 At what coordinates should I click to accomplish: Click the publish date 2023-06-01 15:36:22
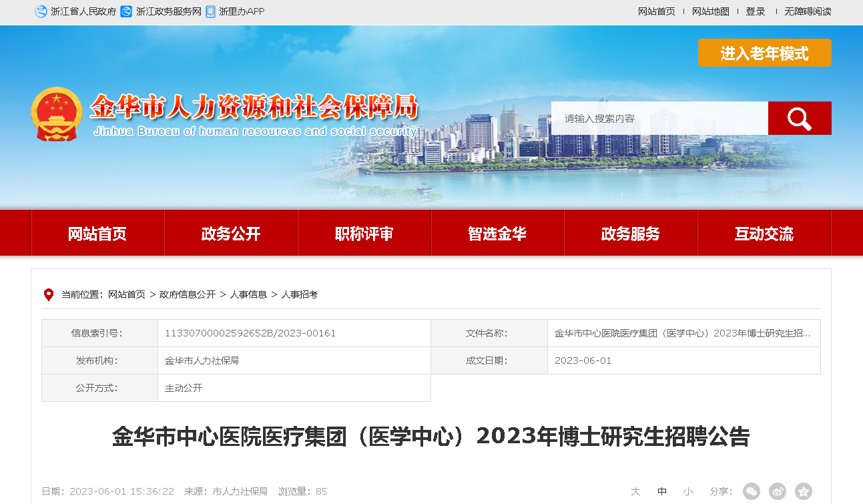[x=122, y=491]
